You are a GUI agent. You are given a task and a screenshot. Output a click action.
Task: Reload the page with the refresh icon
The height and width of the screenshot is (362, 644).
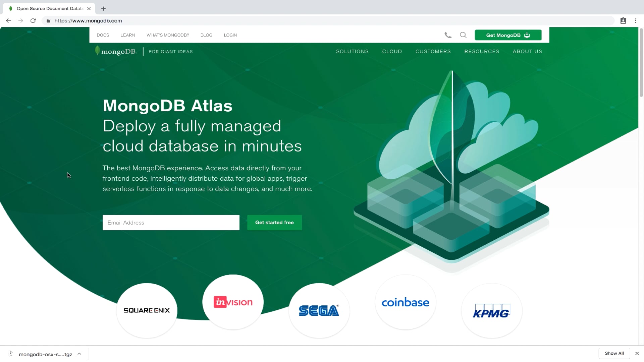pos(33,21)
